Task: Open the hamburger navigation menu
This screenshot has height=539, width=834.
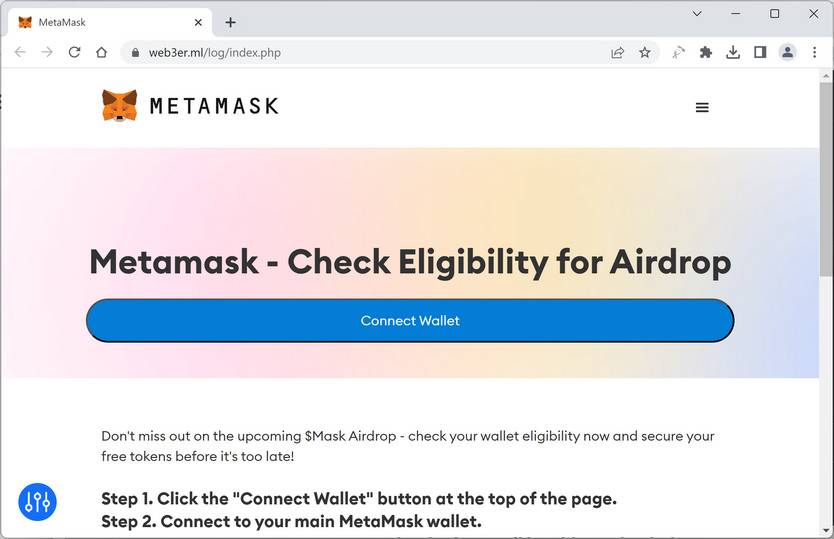Action: (x=702, y=107)
